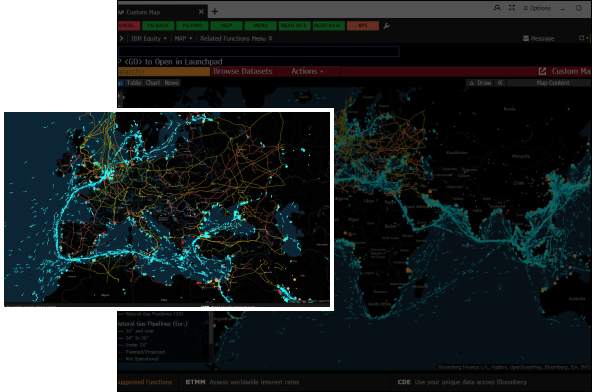Click the Custom Map pop-out icon
Image resolution: width=592 pixels, height=392 pixels.
coord(542,71)
